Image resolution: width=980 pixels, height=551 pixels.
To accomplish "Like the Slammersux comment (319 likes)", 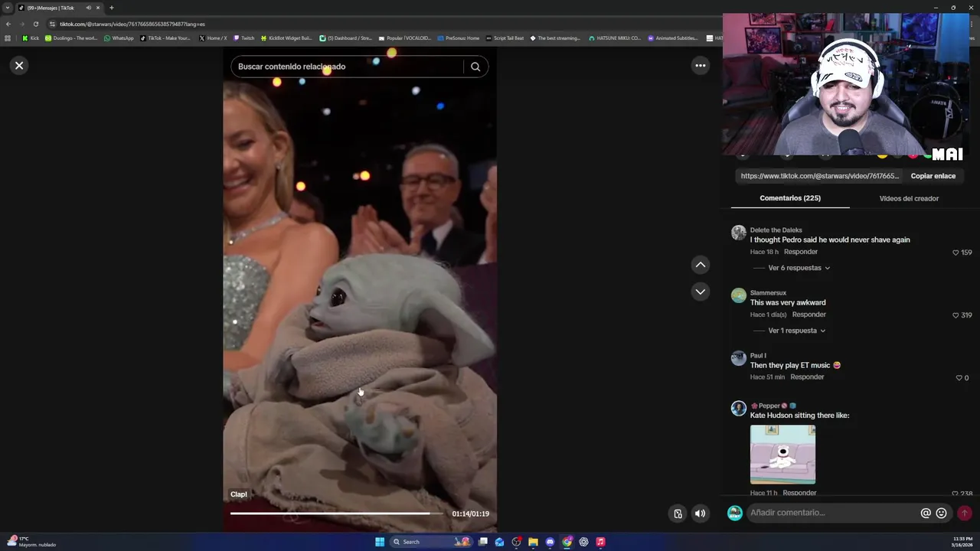I will point(955,315).
